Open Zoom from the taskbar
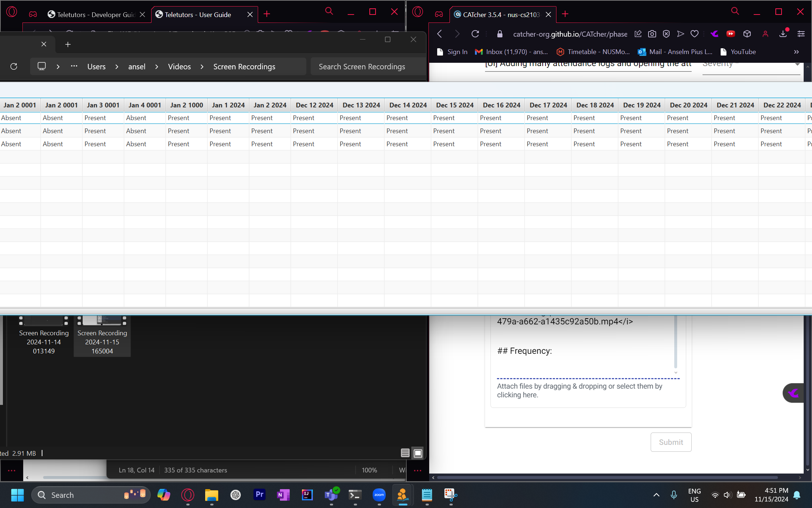 point(379,495)
